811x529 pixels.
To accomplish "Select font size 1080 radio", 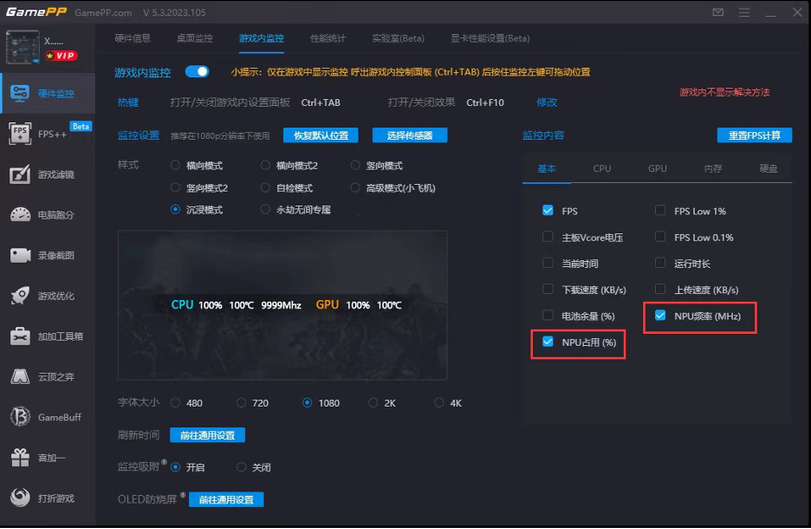I will point(307,402).
